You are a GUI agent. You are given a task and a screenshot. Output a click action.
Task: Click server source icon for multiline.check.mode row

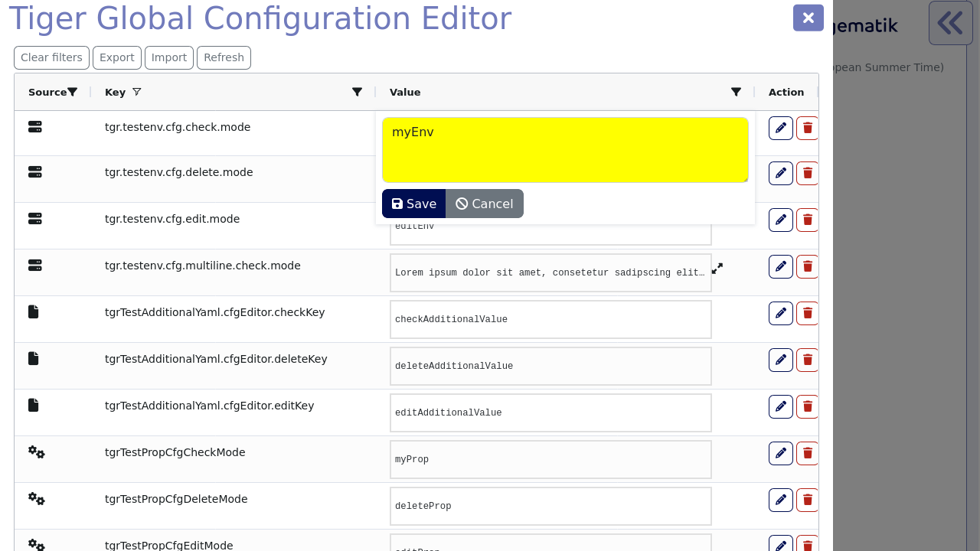point(35,266)
